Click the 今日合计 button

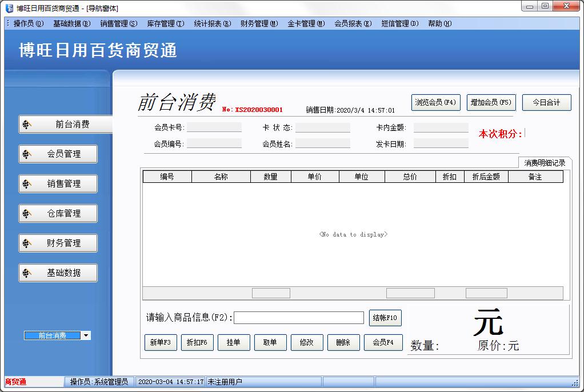pos(546,102)
